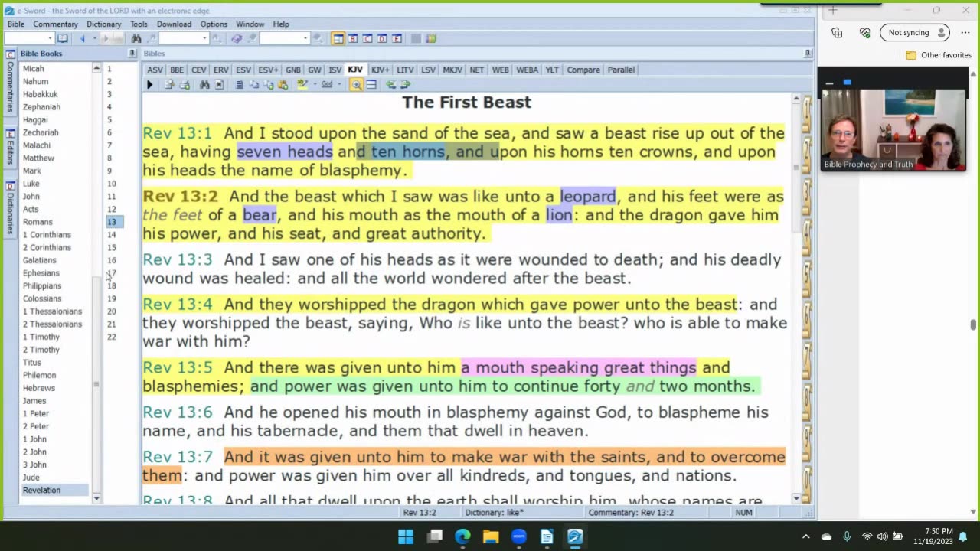This screenshot has height=551, width=980.
Task: Click the play/read-aloud arrow in the Bible toolbar
Action: (x=150, y=85)
